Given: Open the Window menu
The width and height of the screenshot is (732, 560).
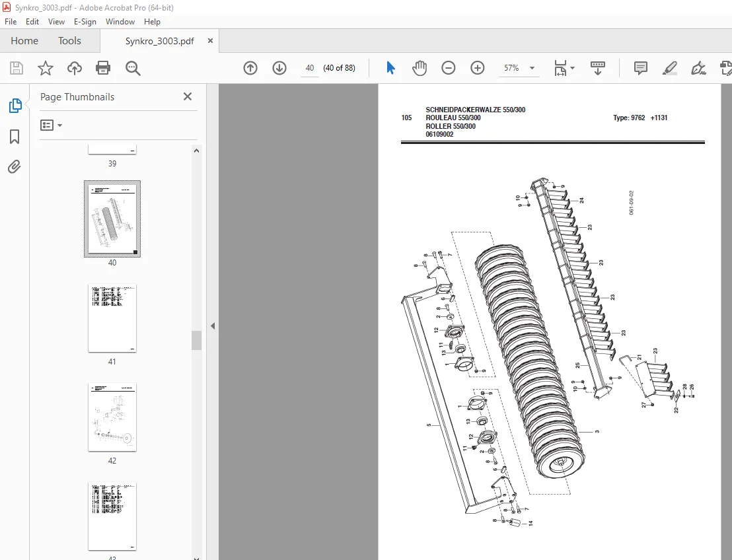Looking at the screenshot, I should (x=120, y=22).
